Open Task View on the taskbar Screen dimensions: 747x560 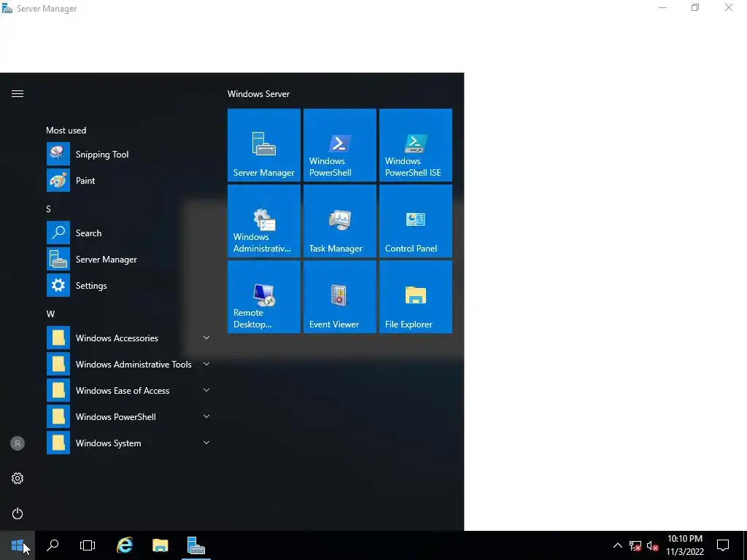pos(88,545)
